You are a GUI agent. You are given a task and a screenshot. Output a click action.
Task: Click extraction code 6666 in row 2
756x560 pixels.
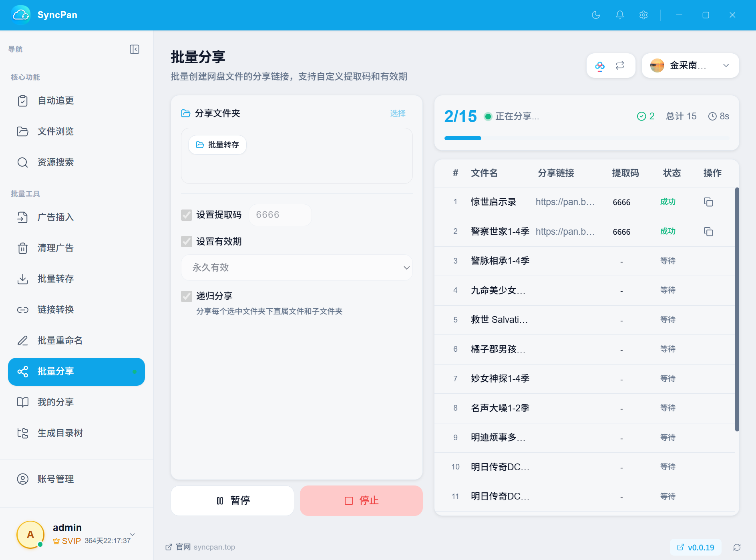click(621, 232)
